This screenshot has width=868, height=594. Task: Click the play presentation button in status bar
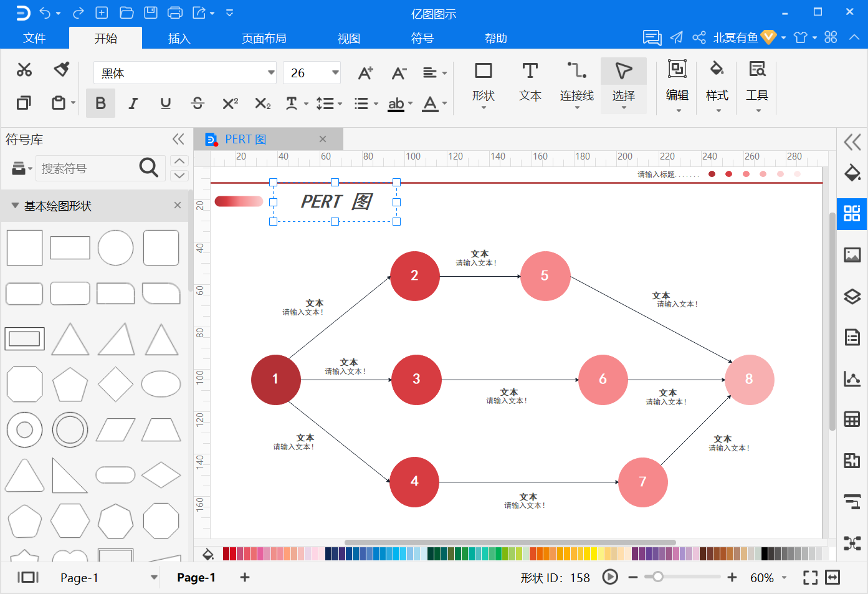click(610, 577)
